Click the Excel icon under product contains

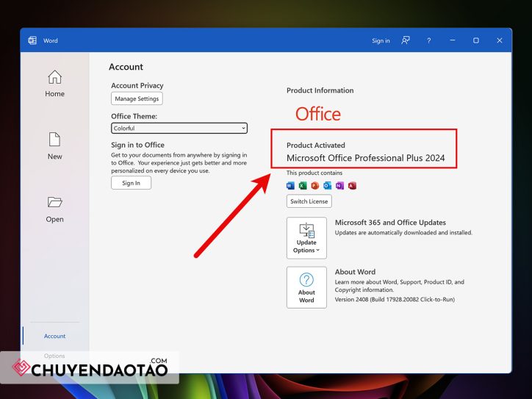(x=303, y=186)
